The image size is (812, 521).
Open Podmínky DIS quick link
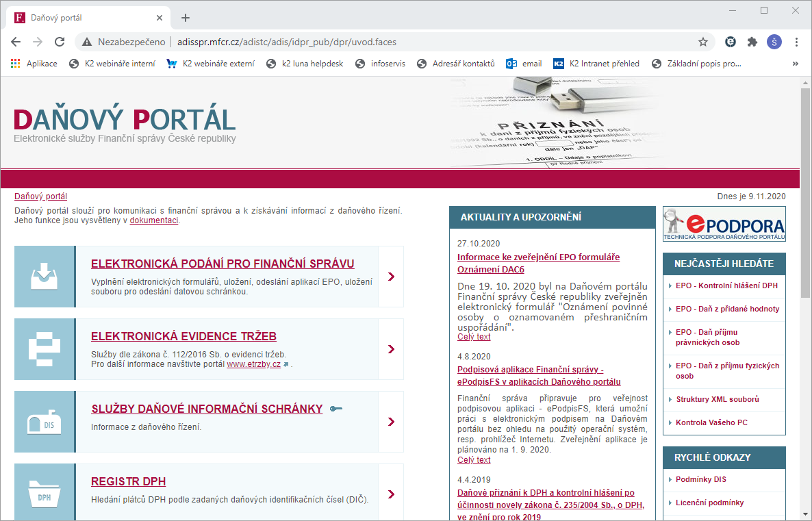(x=700, y=479)
